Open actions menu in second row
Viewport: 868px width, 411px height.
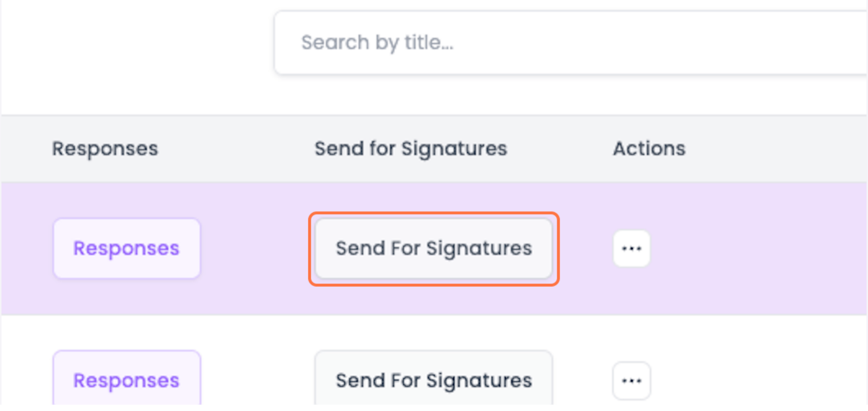pyautogui.click(x=632, y=381)
